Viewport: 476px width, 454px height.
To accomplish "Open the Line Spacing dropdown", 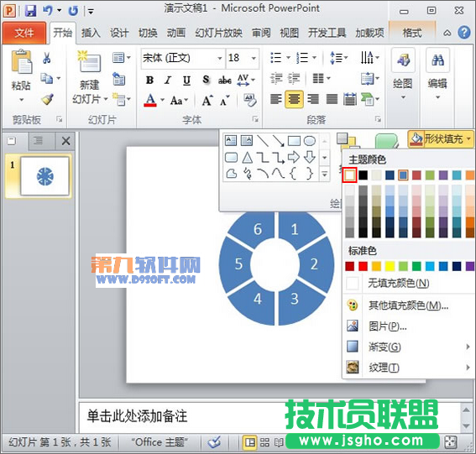I will 339,57.
